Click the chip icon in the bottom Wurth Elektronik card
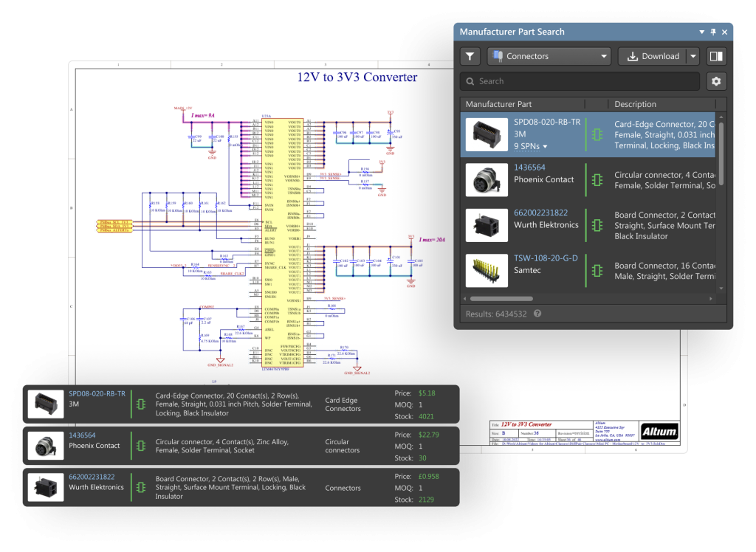Viewport: 756px width, 552px height. click(x=140, y=488)
